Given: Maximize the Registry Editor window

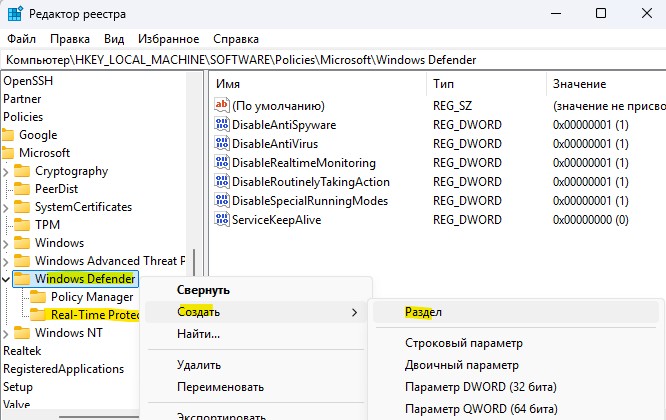Looking at the screenshot, I should (601, 14).
